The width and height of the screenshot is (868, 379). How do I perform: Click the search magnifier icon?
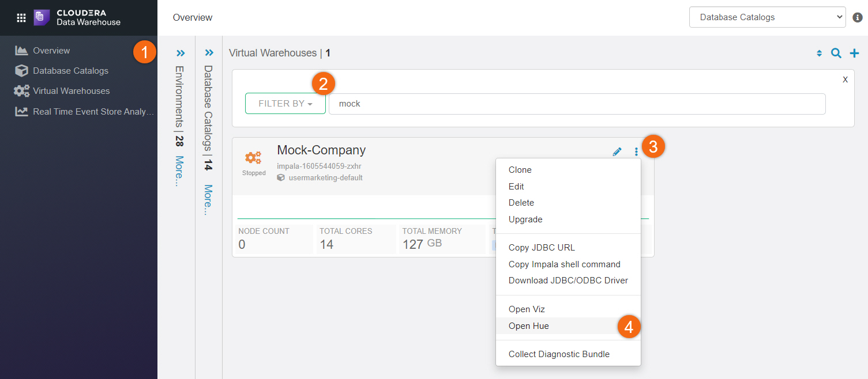coord(836,54)
